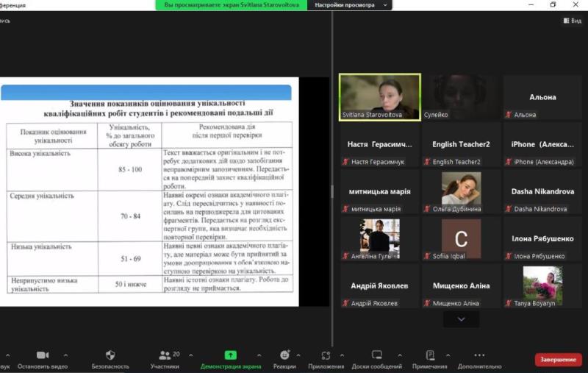Select Сулейко video tile
588x373 pixels.
pos(462,97)
